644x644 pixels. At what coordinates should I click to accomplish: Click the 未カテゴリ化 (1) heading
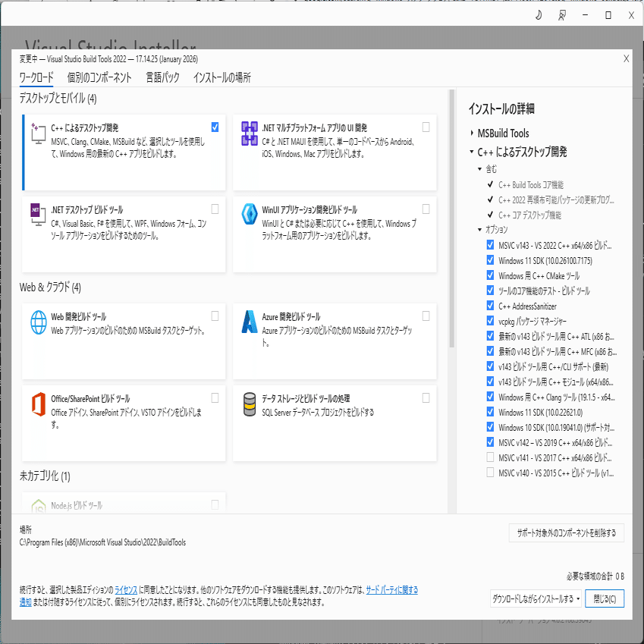click(45, 476)
